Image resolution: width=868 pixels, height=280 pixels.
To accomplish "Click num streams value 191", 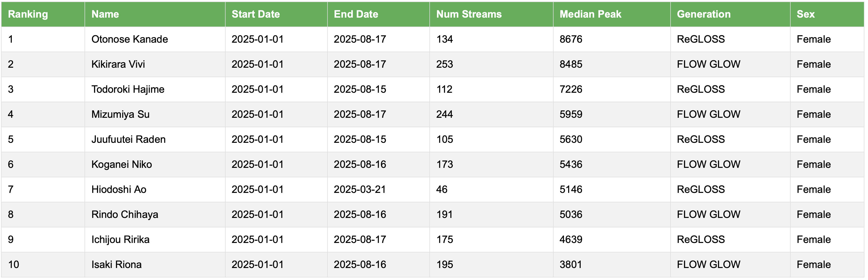I will (x=444, y=214).
